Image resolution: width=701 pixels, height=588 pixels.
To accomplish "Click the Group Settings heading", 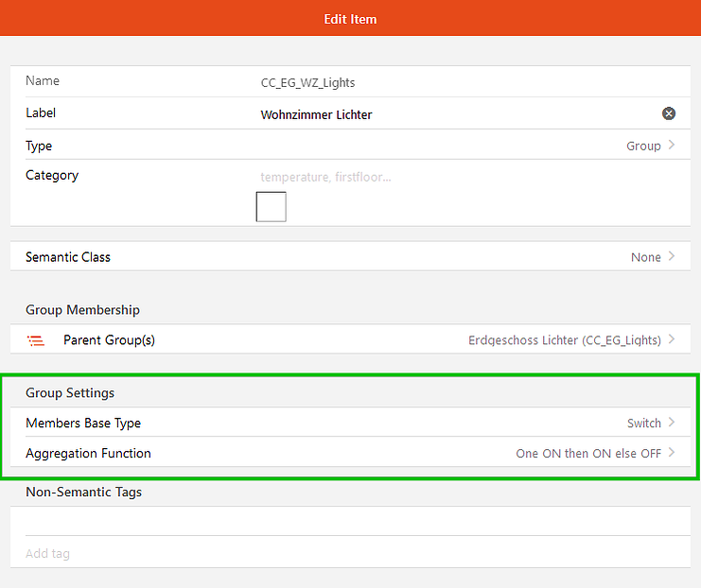I will [70, 392].
